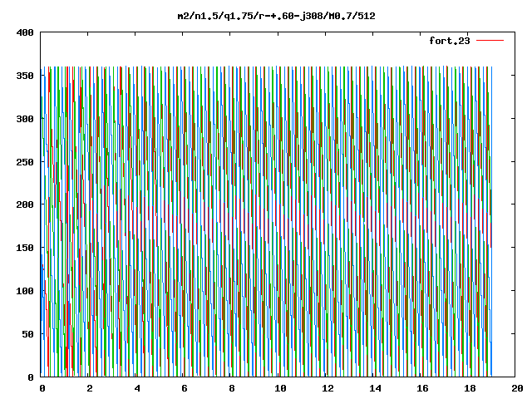The width and height of the screenshot is (532, 399).
Task: Click the red fort.23 legend line sample
Action: point(490,41)
